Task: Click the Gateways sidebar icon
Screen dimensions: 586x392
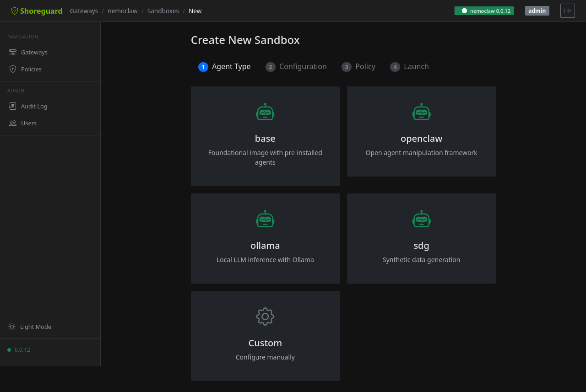Action: (x=13, y=52)
